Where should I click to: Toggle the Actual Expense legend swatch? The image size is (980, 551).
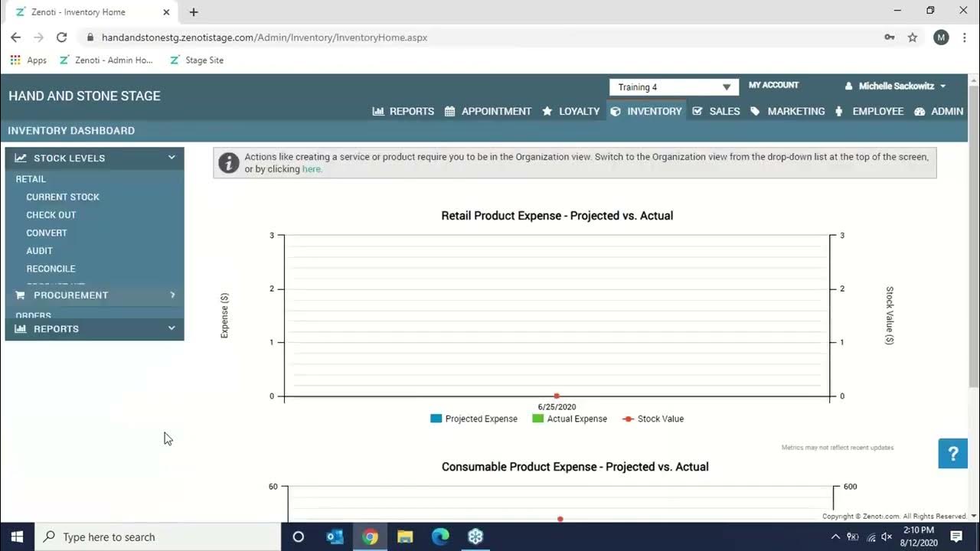pos(537,419)
